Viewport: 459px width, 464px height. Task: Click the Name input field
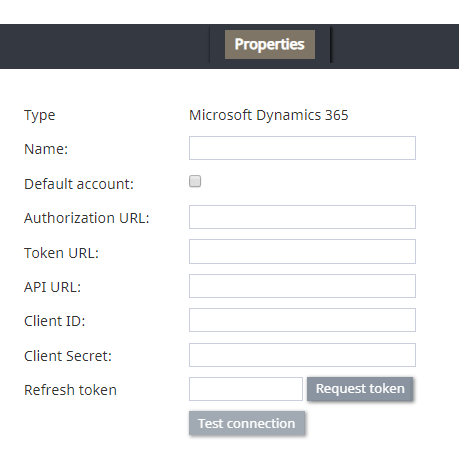[302, 148]
